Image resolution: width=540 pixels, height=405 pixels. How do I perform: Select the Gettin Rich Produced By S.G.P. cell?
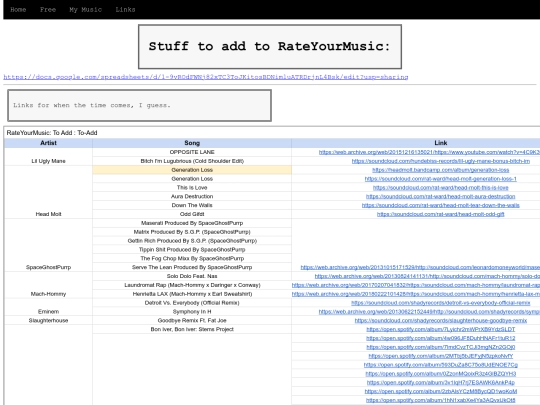click(192, 241)
